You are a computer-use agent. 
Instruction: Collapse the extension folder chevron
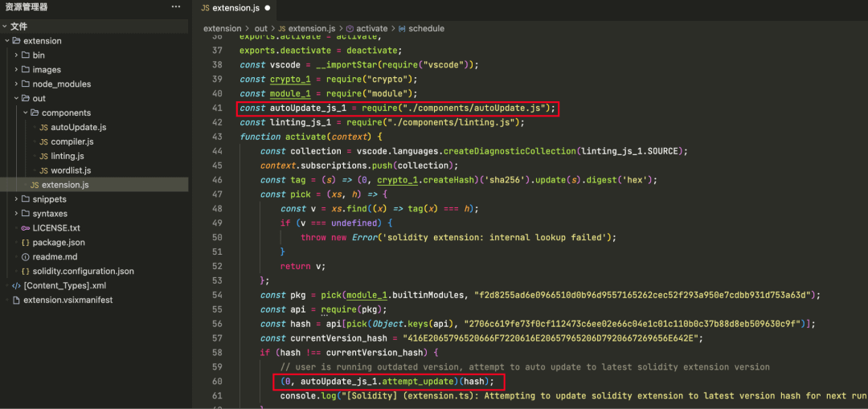[x=7, y=41]
